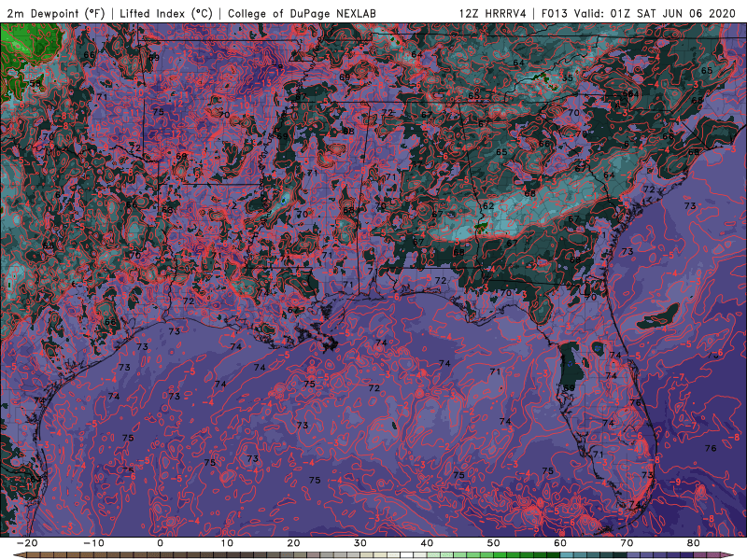The width and height of the screenshot is (747, 560).
Task: Click the "0" colorbar scale label
Action: click(x=160, y=543)
